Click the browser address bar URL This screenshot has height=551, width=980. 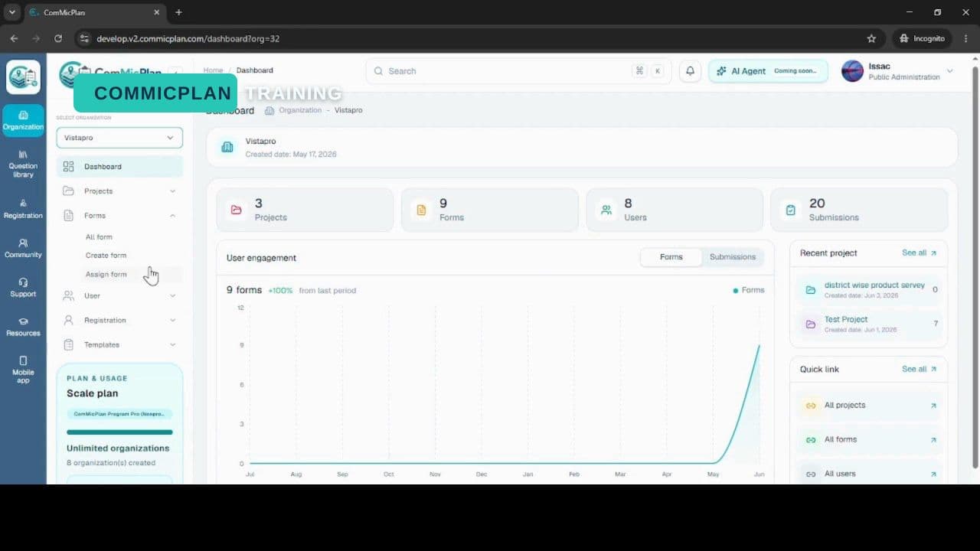188,38
